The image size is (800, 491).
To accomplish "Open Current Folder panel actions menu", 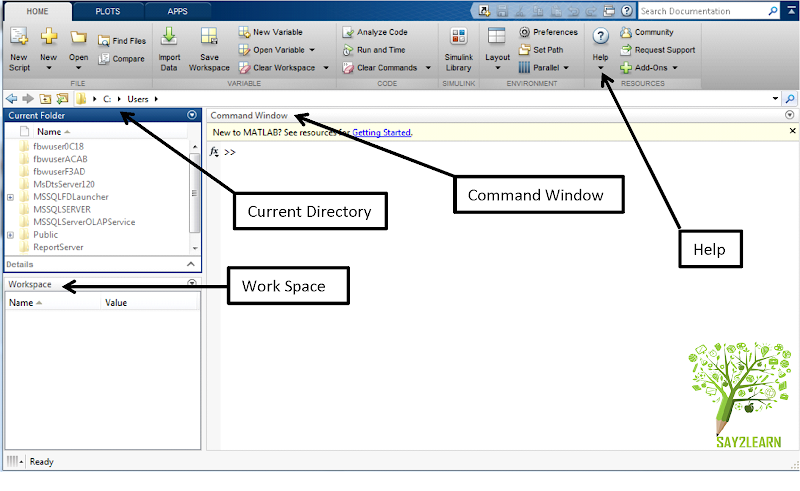I will coord(192,115).
